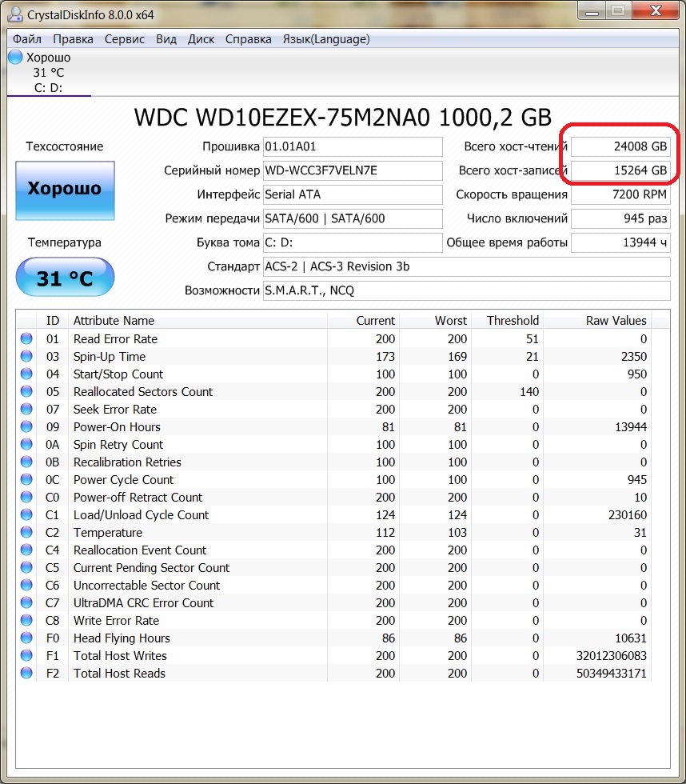The height and width of the screenshot is (784, 686).
Task: Open the Справка menu
Action: 249,39
